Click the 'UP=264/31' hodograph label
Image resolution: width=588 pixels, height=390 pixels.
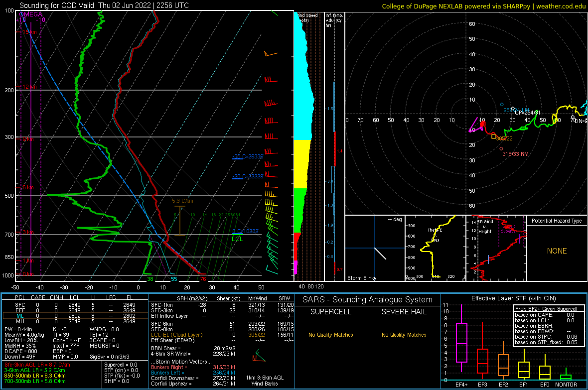tap(528, 113)
